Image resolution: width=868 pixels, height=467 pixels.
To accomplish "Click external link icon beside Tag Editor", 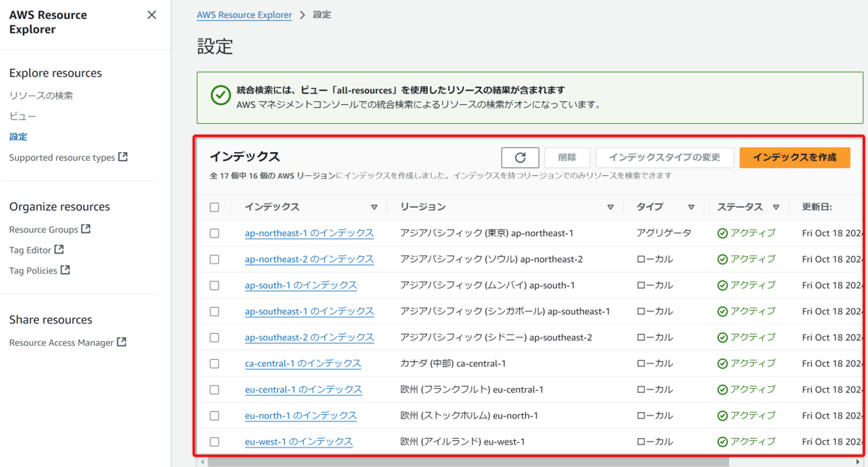I will (59, 249).
